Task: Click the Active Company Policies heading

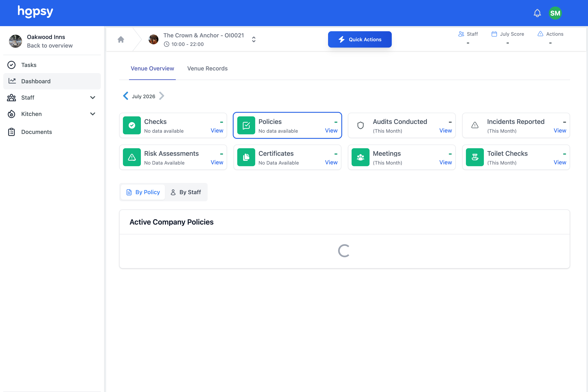Action: tap(171, 222)
